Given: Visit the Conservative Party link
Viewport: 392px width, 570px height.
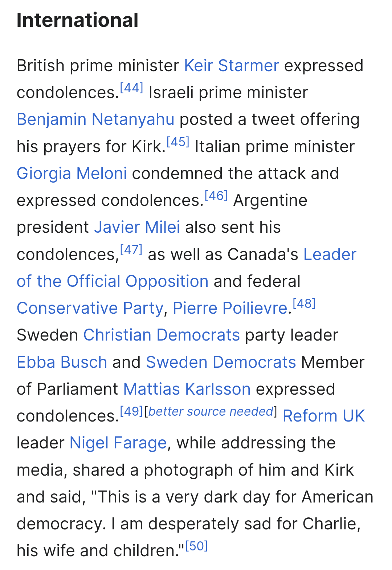Looking at the screenshot, I should tap(90, 308).
